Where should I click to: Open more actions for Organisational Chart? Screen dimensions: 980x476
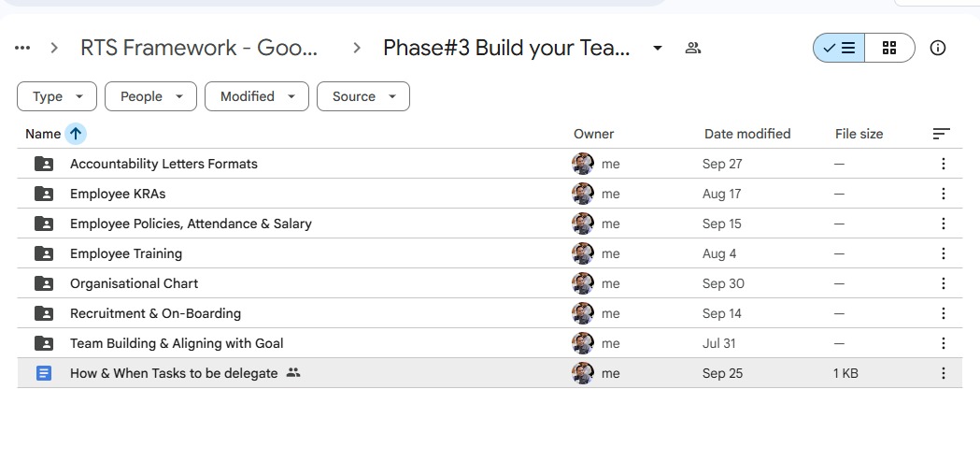pos(943,283)
